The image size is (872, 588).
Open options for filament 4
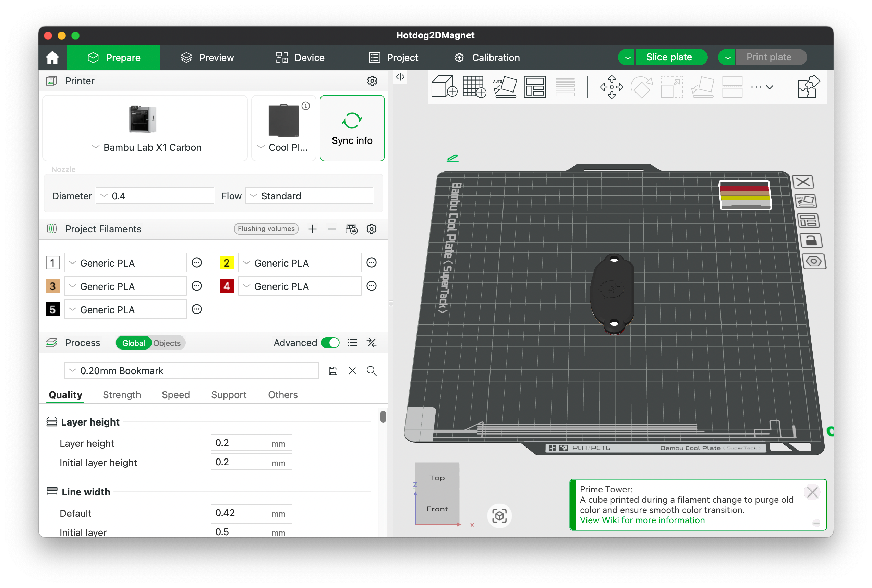pyautogui.click(x=371, y=286)
